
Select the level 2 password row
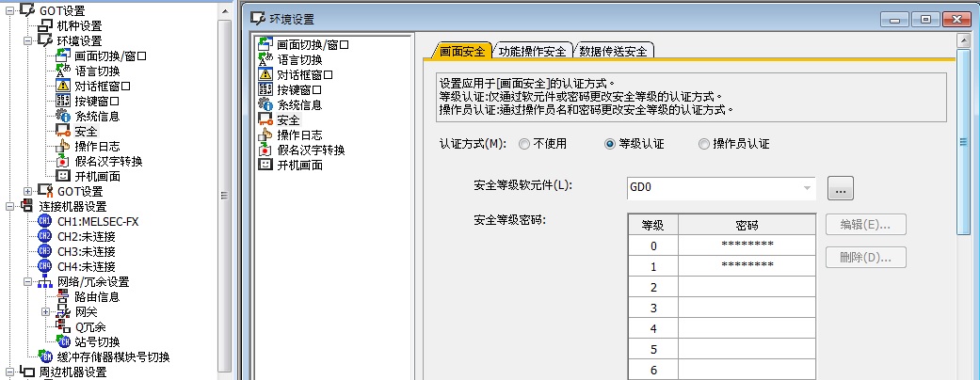720,286
